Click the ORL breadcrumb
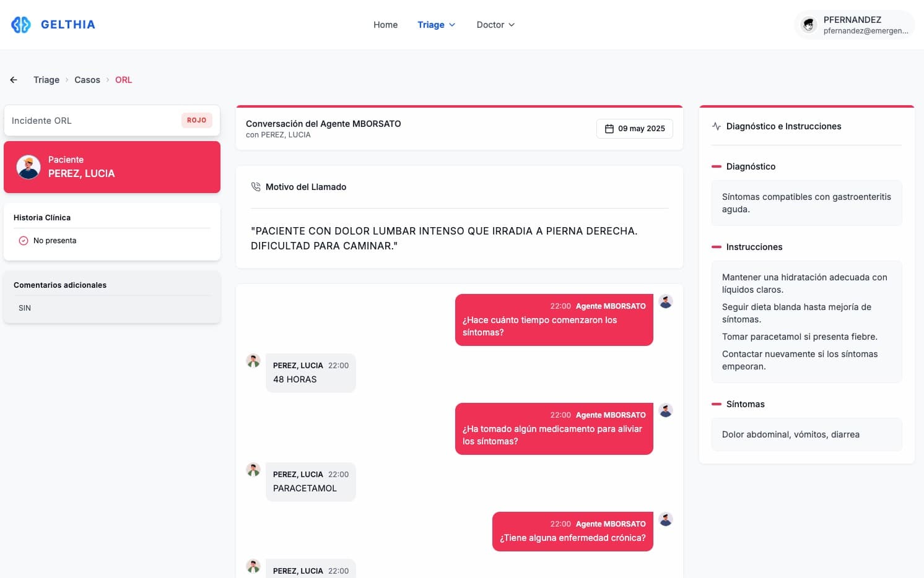This screenshot has height=578, width=924. click(123, 80)
